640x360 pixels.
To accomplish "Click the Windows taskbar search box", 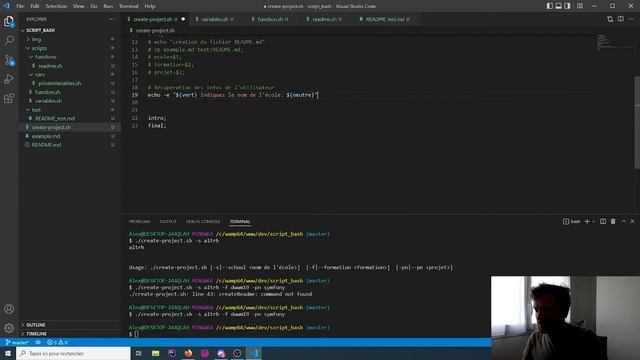I will 73,353.
